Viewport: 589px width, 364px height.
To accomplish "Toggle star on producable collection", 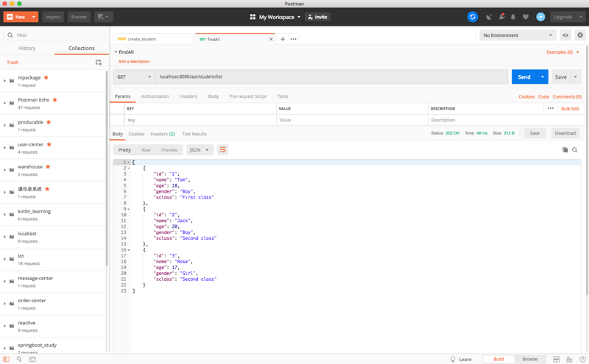I will tap(49, 122).
